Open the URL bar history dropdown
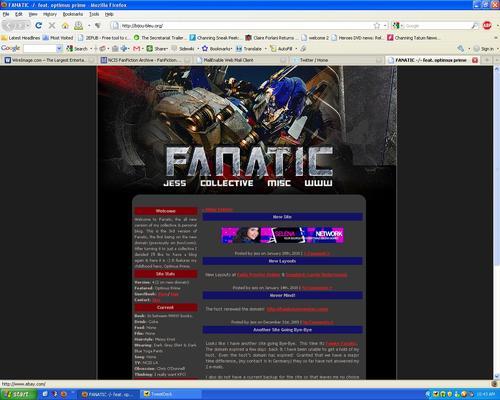This screenshot has height=400, width=500. 385,26
